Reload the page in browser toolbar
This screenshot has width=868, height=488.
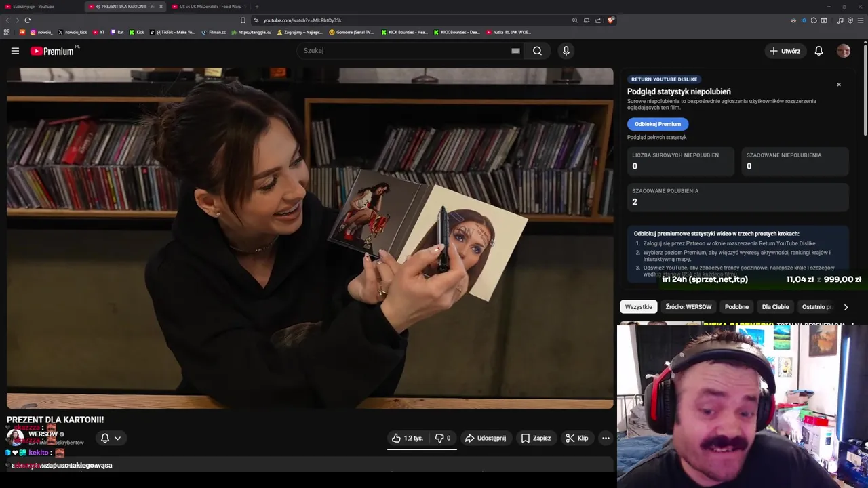(27, 20)
